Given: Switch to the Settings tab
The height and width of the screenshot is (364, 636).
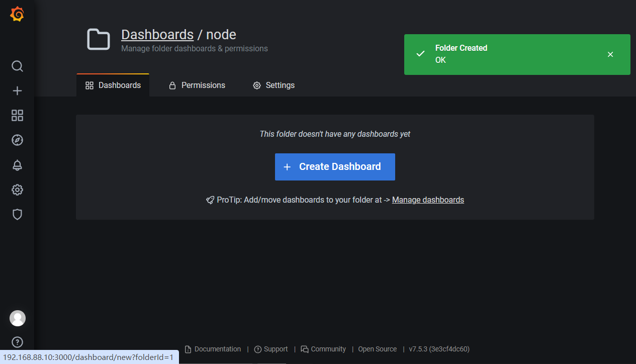Looking at the screenshot, I should [x=274, y=85].
